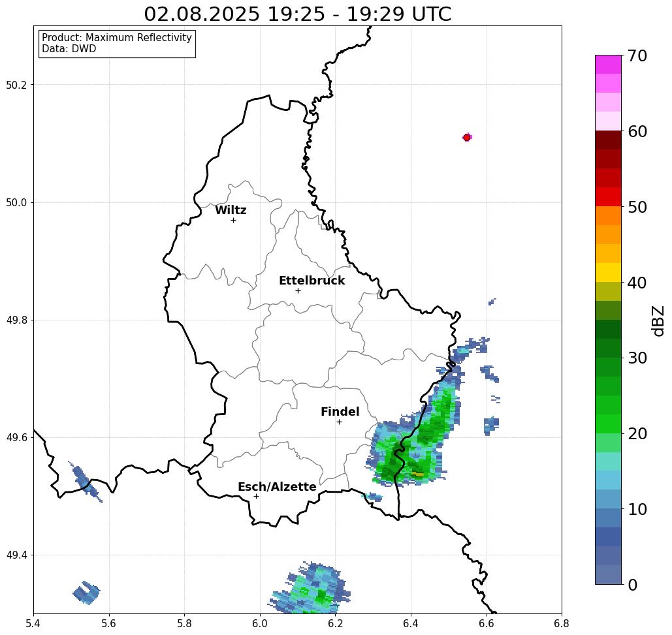Click the 49.4 latitude tick label
The image size is (672, 635).
[16, 555]
